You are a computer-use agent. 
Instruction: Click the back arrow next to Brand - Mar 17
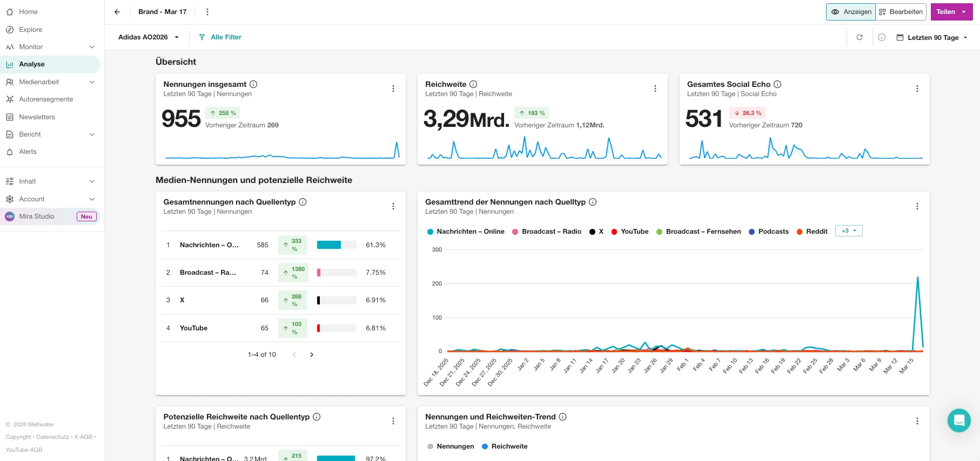pyautogui.click(x=117, y=12)
